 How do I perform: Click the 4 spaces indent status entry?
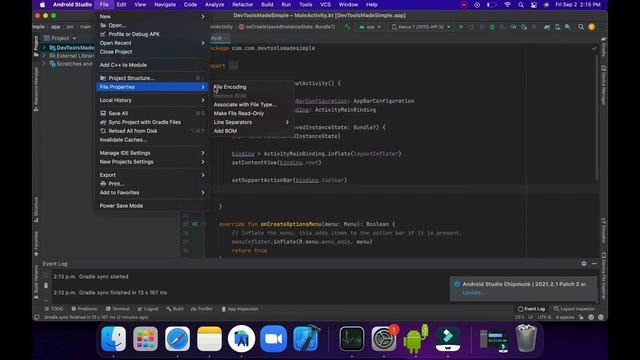coord(565,317)
